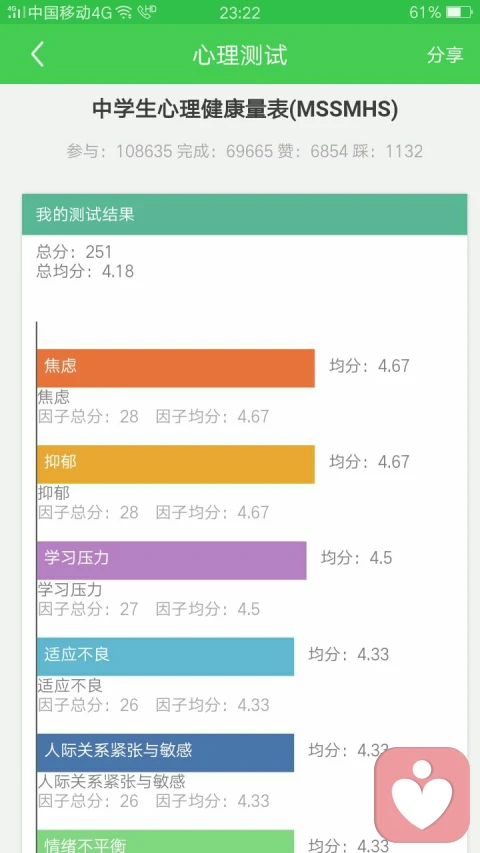Tap the 踩：1132 dislike count
Image resolution: width=480 pixels, height=853 pixels.
388,151
